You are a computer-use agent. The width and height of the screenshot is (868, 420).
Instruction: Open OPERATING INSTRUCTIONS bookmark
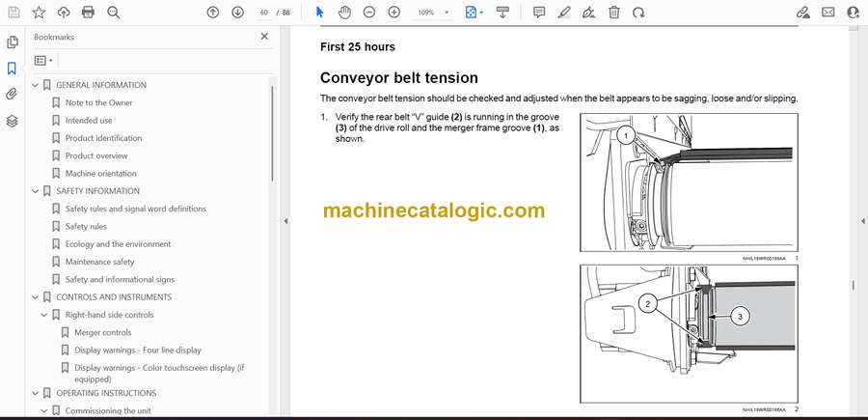[x=106, y=393]
